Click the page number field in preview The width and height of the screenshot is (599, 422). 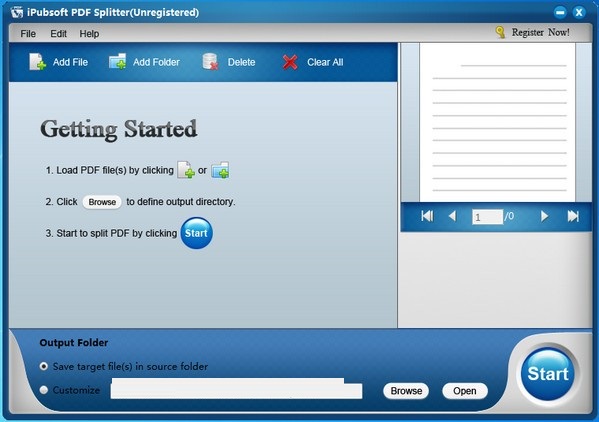[x=487, y=217]
